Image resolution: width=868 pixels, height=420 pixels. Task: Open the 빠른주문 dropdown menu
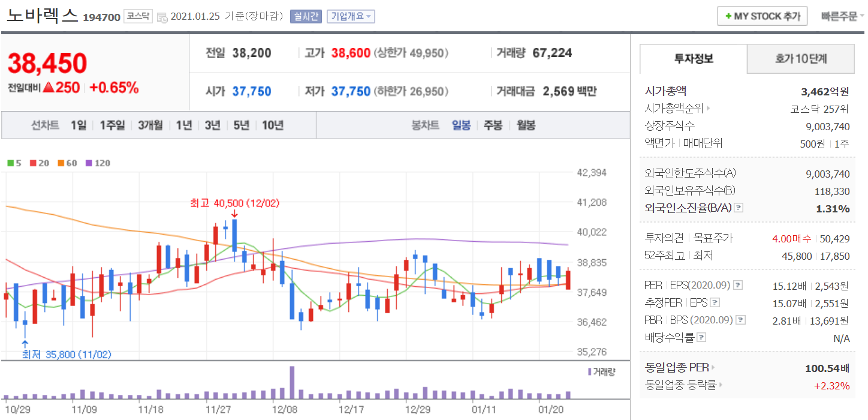tap(842, 16)
